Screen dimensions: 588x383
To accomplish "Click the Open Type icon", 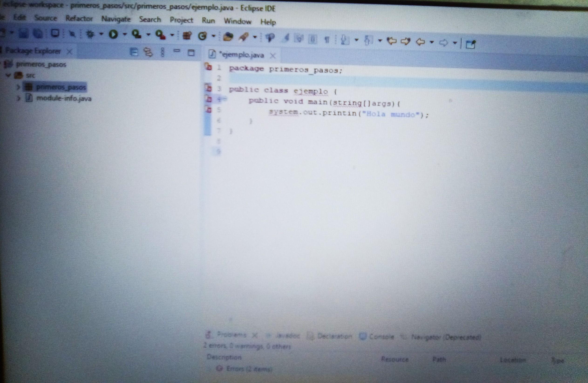I will point(228,37).
